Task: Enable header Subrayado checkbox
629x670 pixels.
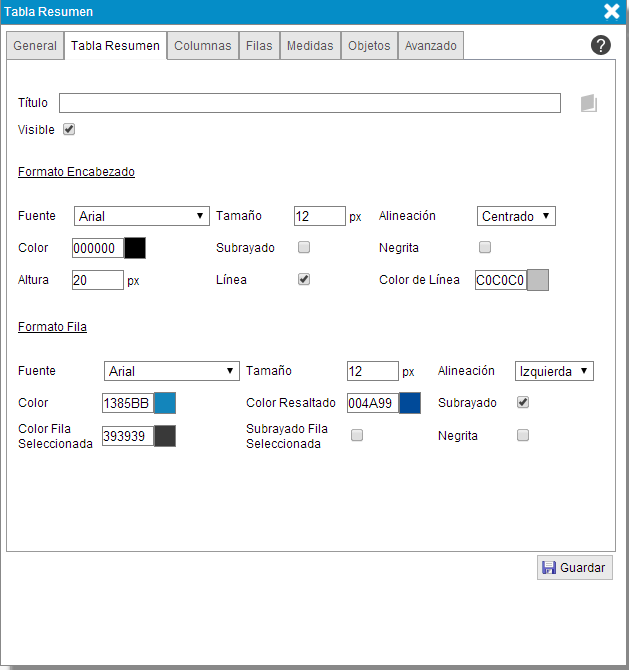Action: pyautogui.click(x=304, y=247)
